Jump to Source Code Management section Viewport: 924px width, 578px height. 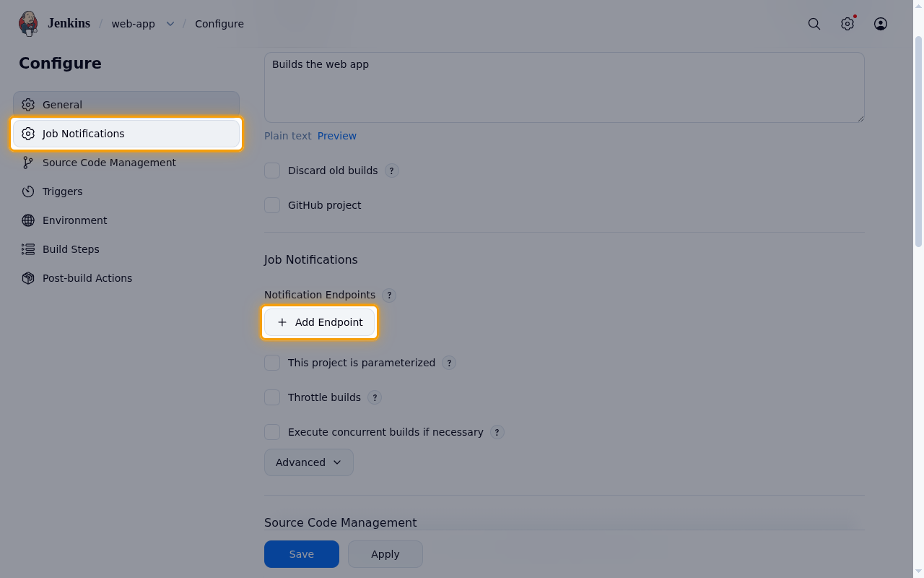pyautogui.click(x=126, y=163)
